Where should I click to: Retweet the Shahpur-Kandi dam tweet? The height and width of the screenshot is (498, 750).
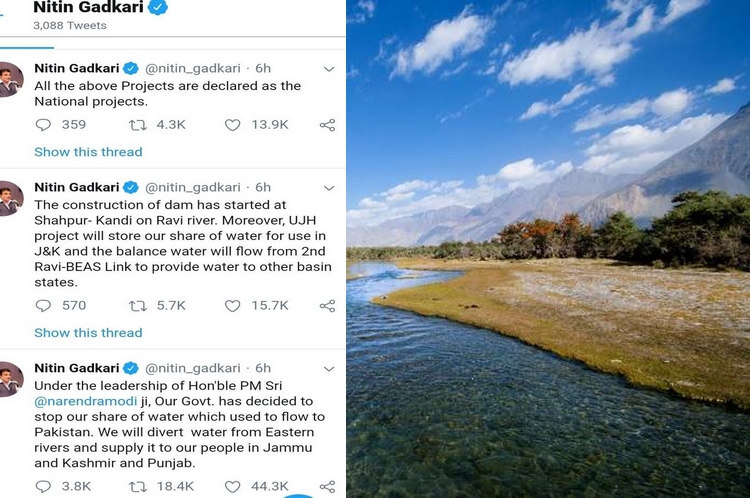point(138,306)
